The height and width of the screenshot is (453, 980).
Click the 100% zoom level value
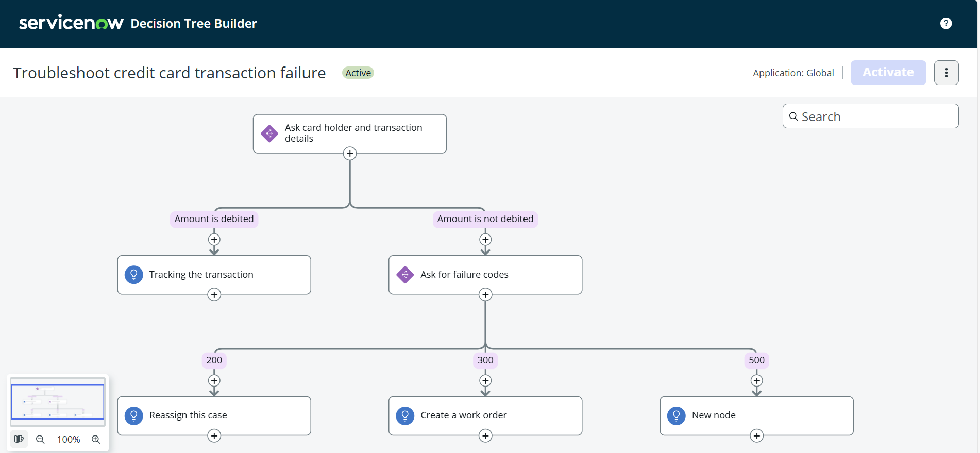click(69, 440)
